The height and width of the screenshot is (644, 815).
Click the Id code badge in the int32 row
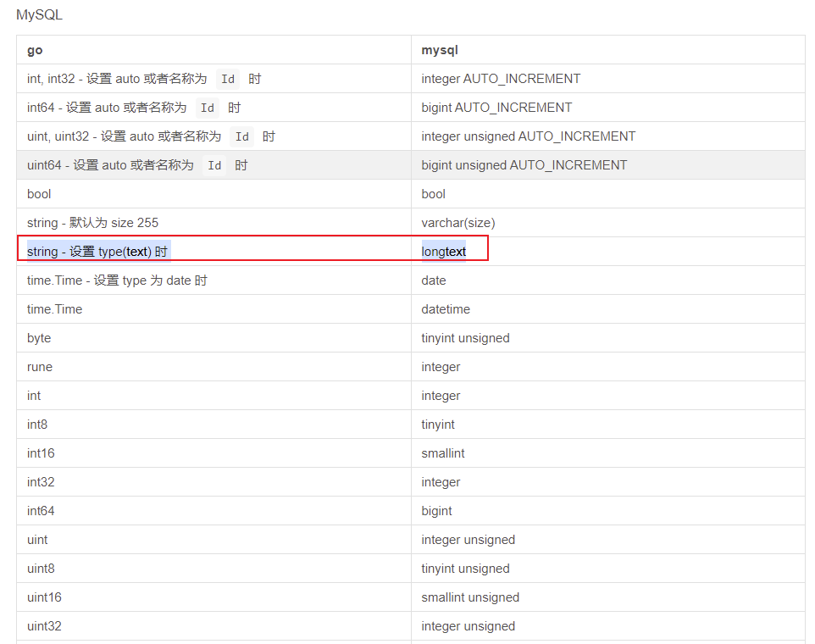[227, 79]
